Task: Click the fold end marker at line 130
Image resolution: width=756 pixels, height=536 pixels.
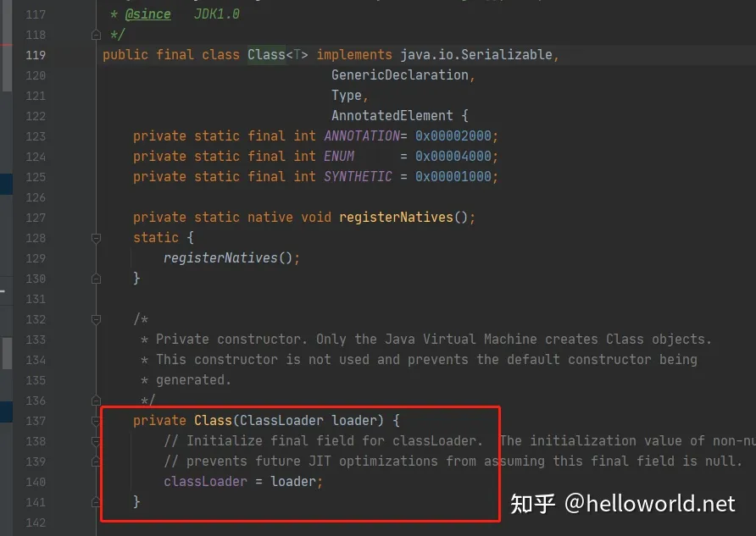Action: (x=96, y=279)
